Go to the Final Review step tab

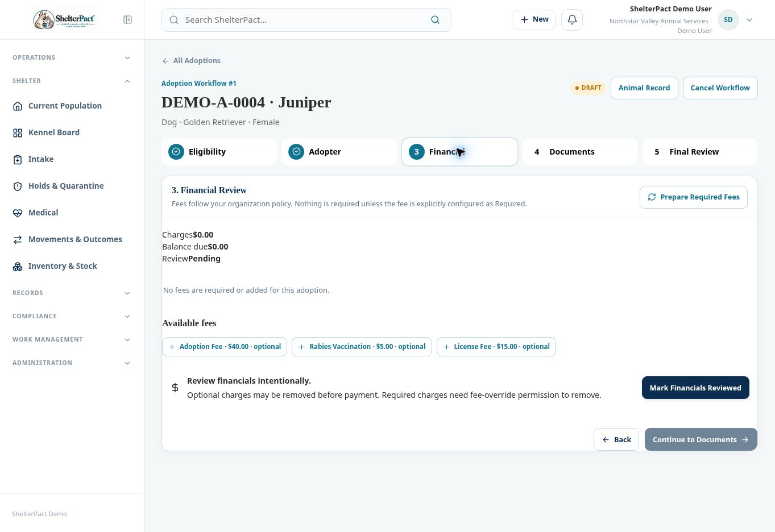point(700,152)
